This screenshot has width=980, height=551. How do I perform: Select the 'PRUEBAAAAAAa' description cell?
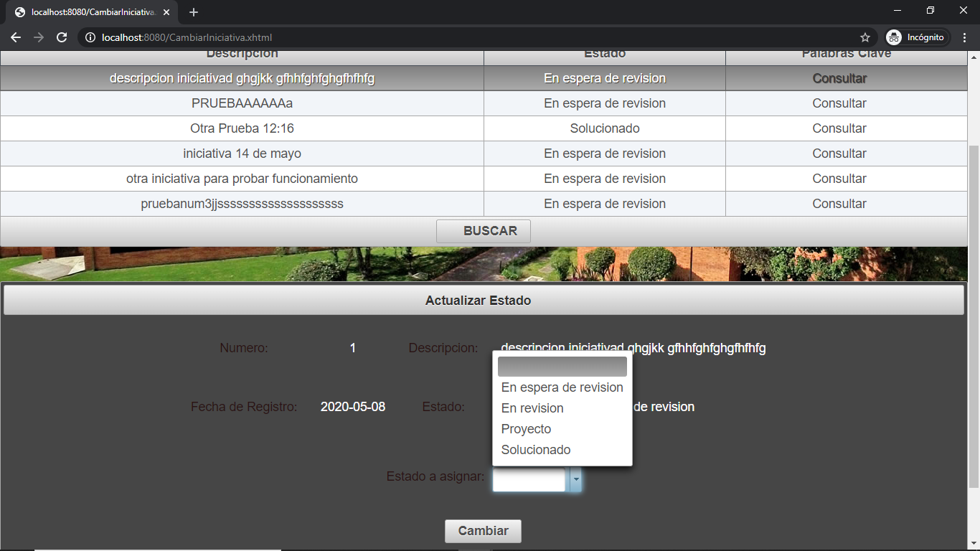tap(242, 103)
